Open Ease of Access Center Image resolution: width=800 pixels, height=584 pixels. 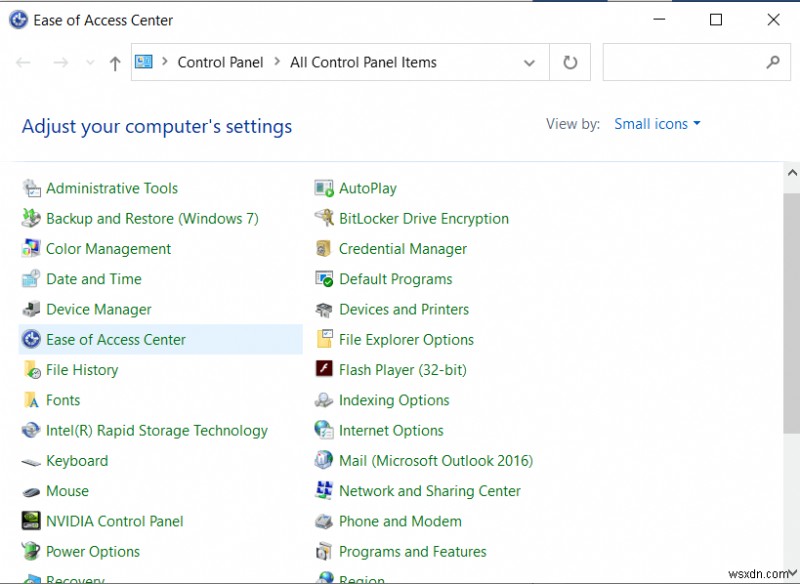(x=116, y=339)
